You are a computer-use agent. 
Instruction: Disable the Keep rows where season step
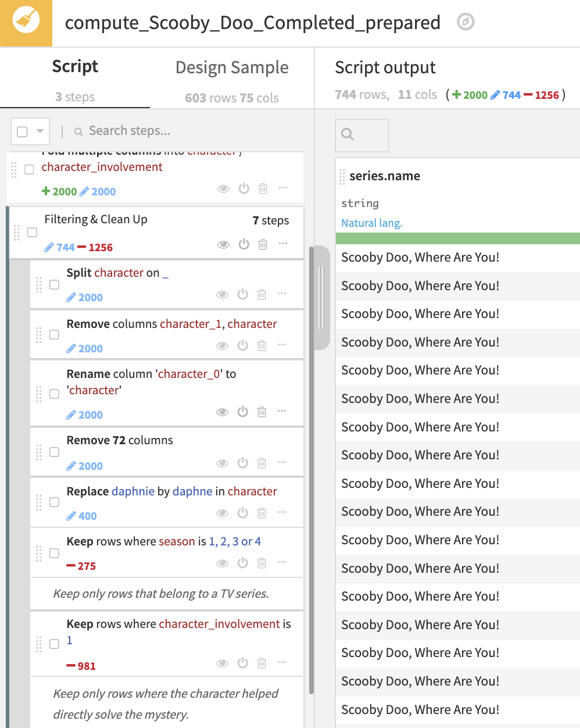pos(243,563)
